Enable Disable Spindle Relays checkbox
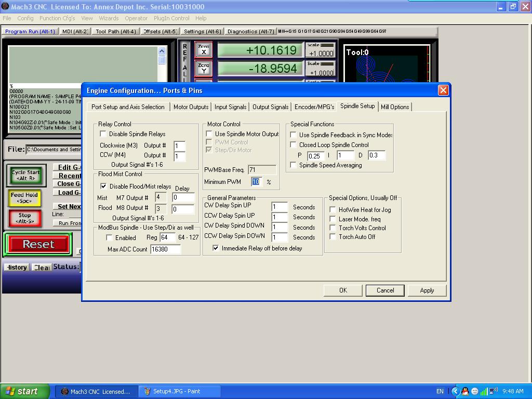532x399 pixels. tap(103, 134)
